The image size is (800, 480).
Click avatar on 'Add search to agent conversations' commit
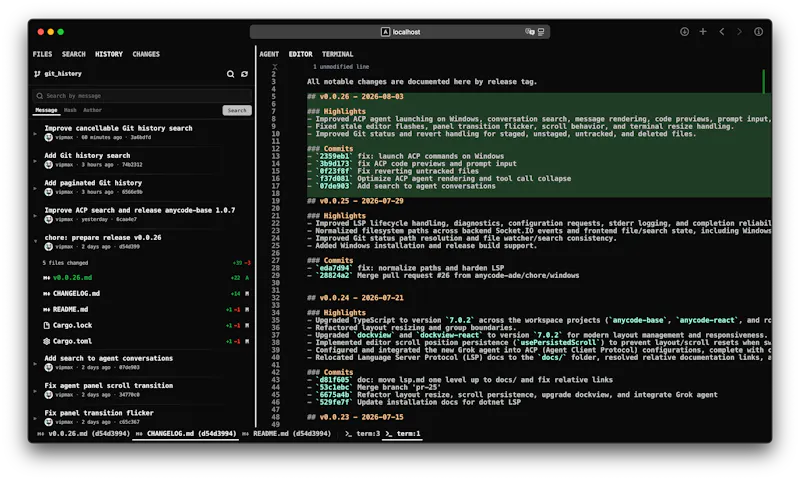click(x=48, y=367)
